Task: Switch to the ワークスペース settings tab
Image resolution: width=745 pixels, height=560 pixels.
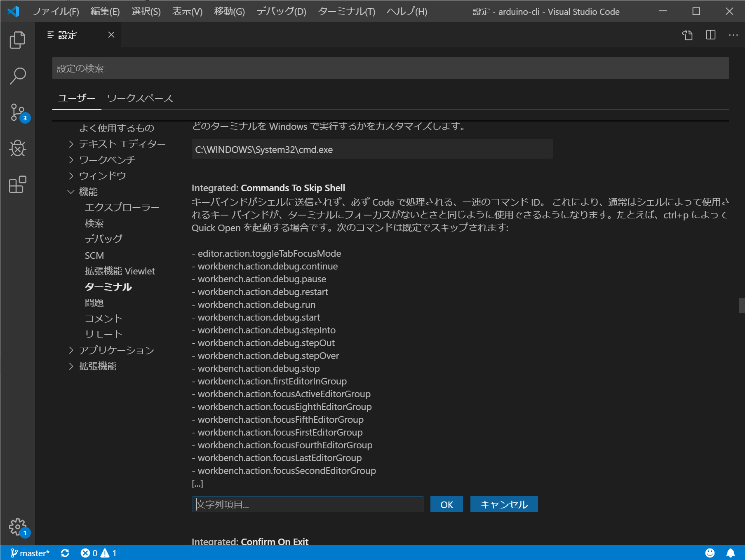Action: [140, 98]
